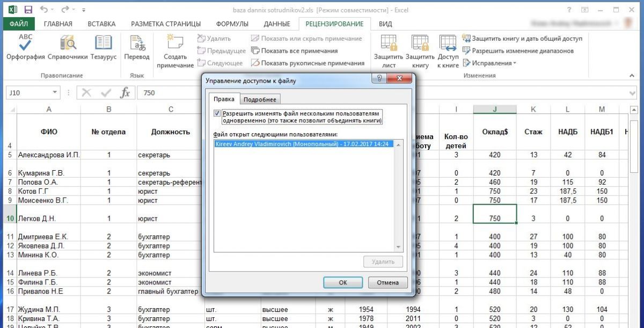Viewport: 644px width, 328px height.
Task: Switch to the ГЛАВНАЯ tab
Action: [58, 24]
